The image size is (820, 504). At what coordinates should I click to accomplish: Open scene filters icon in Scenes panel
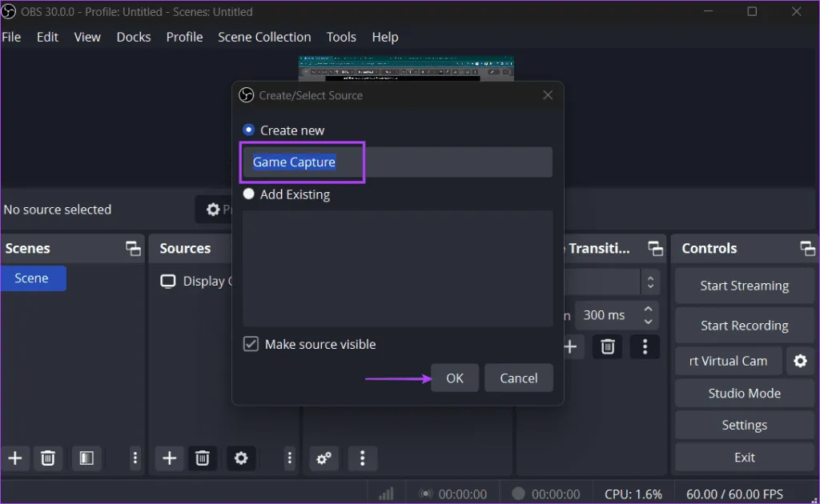(x=86, y=458)
